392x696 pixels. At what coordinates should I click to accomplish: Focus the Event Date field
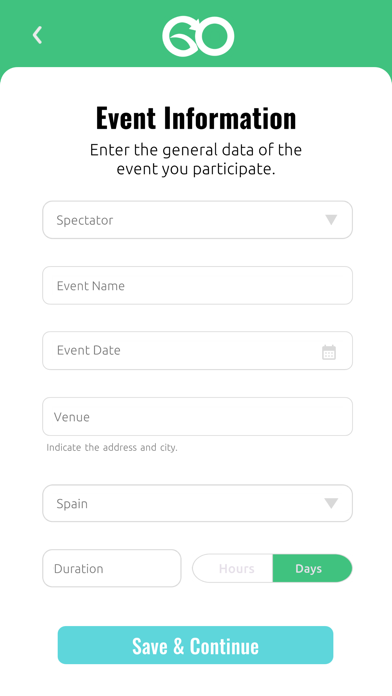click(198, 350)
